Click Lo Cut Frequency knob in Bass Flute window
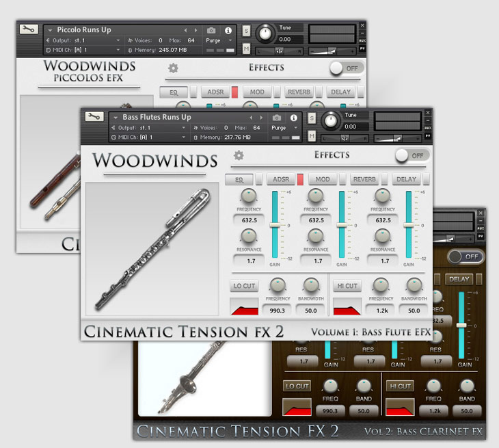Viewport: 499px width, 448px height. coord(278,286)
